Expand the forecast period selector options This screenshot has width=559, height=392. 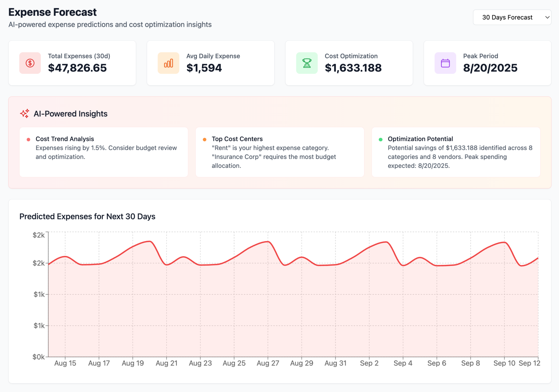pos(512,17)
